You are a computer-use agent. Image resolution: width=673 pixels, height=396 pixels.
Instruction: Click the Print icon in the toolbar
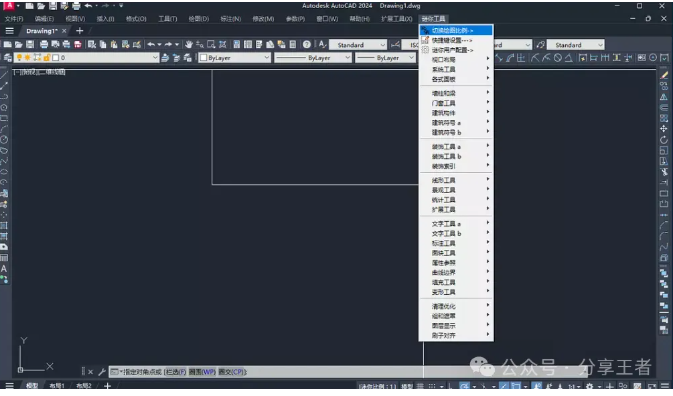(x=44, y=45)
